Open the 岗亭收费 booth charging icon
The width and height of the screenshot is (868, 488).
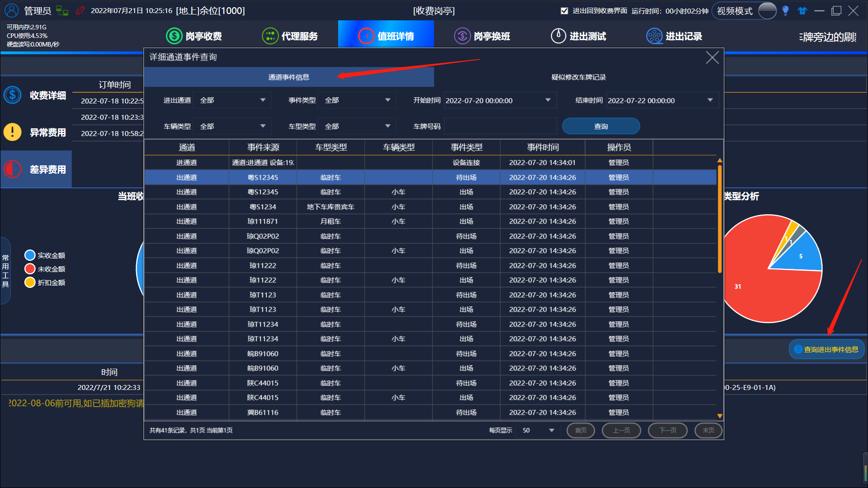(174, 36)
